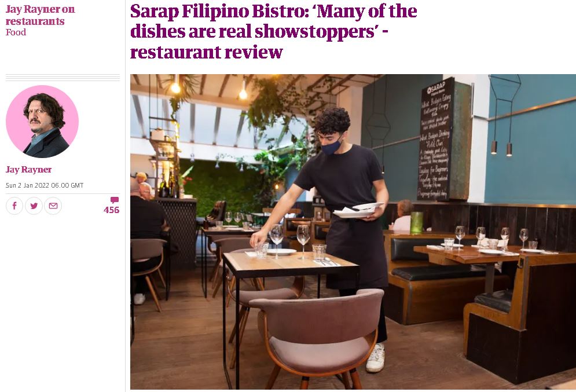The image size is (576, 392).
Task: Open the 'Jay Rayner on restaurants' series link
Action: click(x=40, y=15)
